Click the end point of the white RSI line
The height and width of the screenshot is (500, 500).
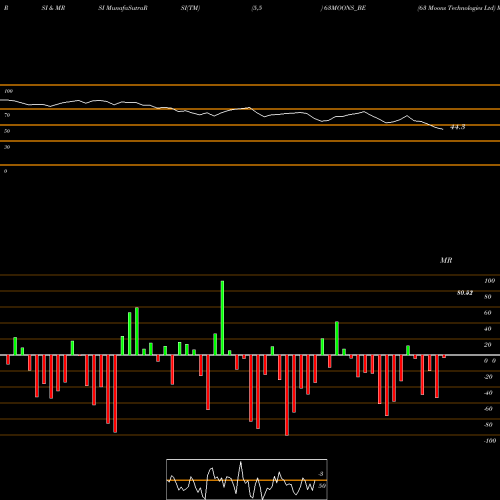click(x=443, y=129)
